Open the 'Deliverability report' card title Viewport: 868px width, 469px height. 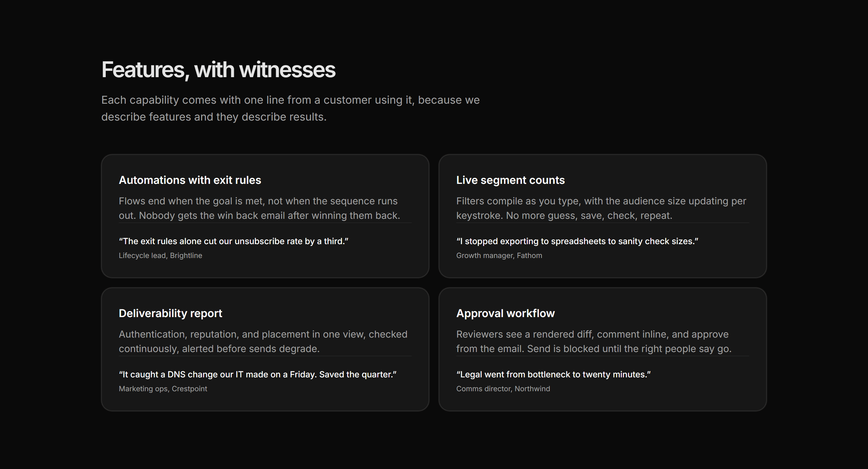(171, 313)
